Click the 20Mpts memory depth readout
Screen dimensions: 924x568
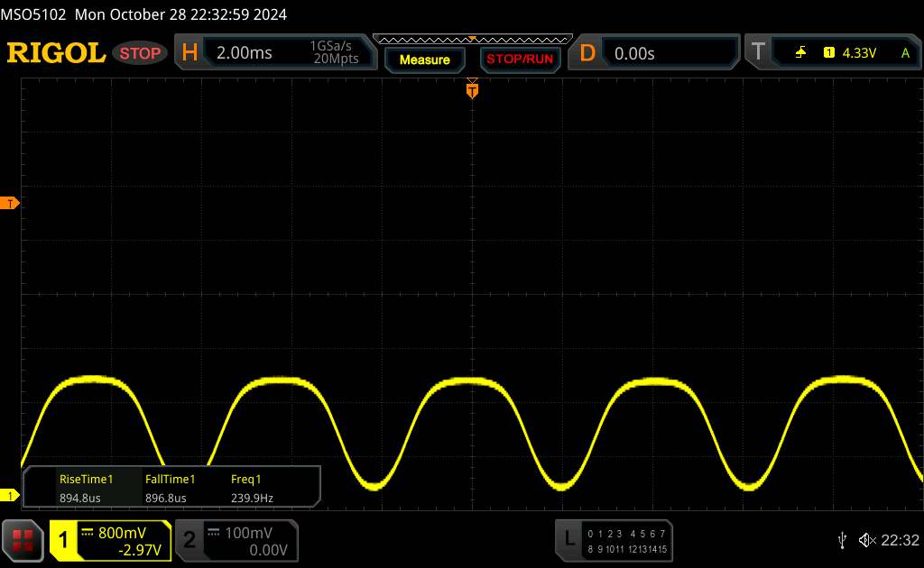click(x=336, y=59)
